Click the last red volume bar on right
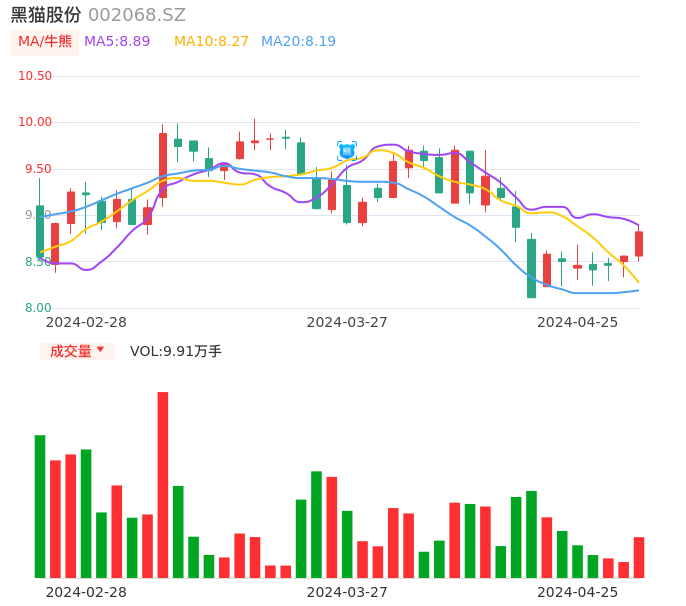 [x=639, y=557]
